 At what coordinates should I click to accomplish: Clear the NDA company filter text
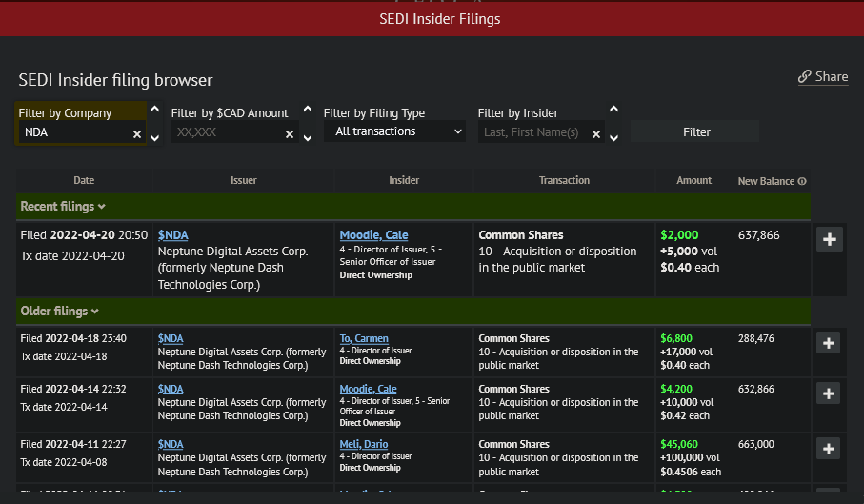click(137, 135)
